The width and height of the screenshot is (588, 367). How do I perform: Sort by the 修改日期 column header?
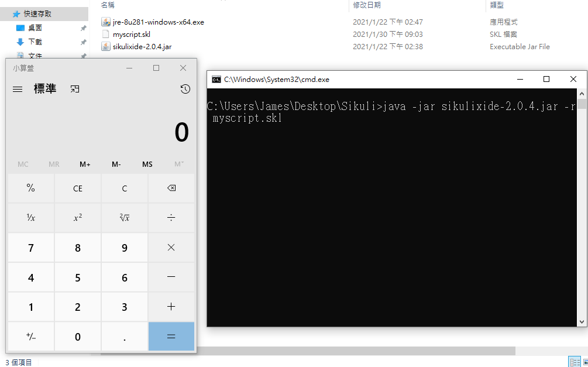pos(367,5)
